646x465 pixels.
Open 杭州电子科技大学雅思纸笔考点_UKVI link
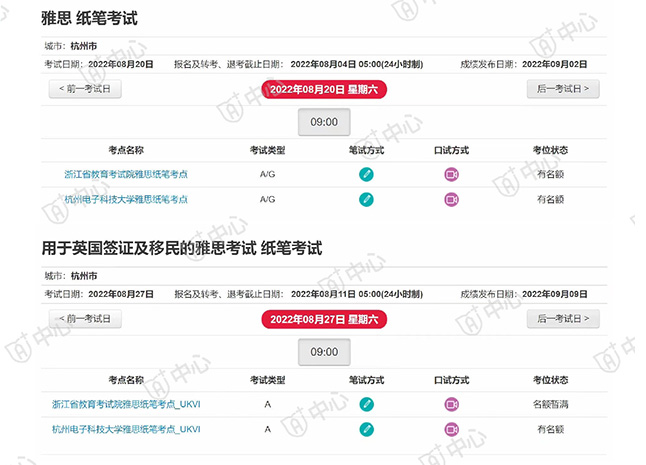(x=126, y=429)
